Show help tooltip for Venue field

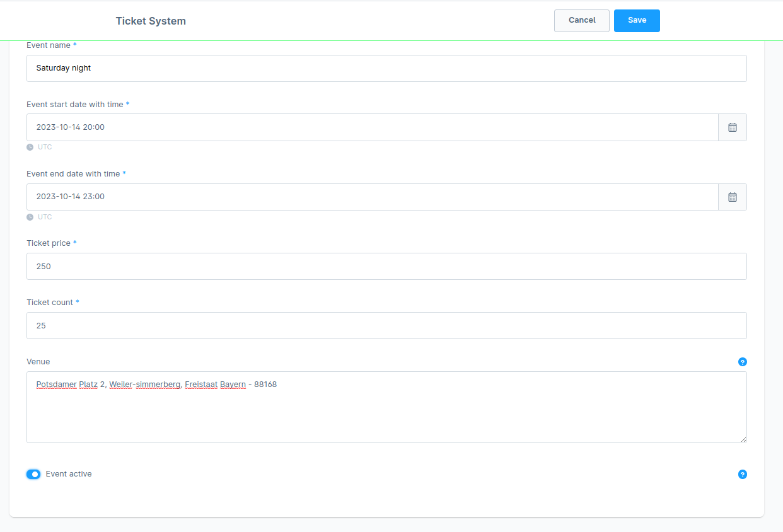tap(742, 362)
